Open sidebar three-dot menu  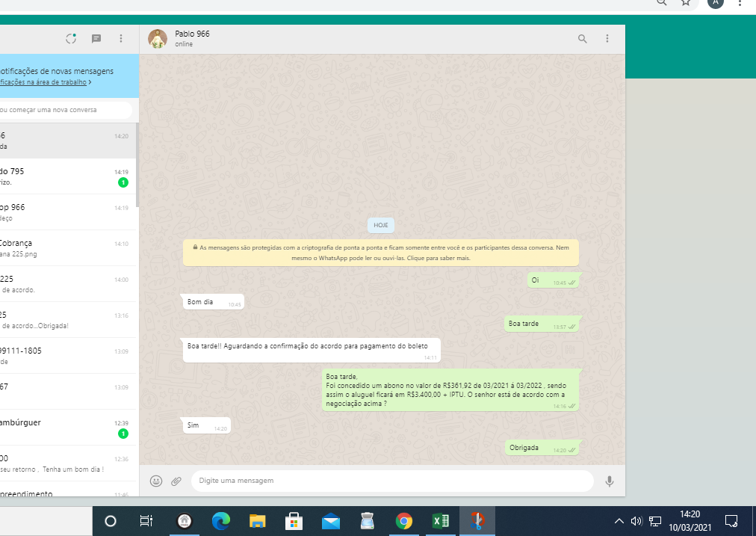click(121, 39)
